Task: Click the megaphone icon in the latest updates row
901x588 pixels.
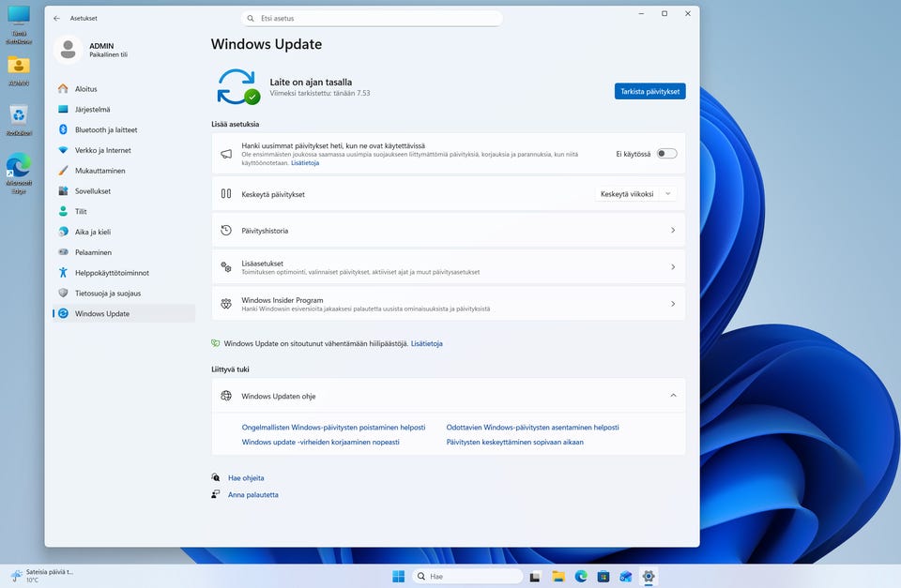Action: click(x=226, y=154)
